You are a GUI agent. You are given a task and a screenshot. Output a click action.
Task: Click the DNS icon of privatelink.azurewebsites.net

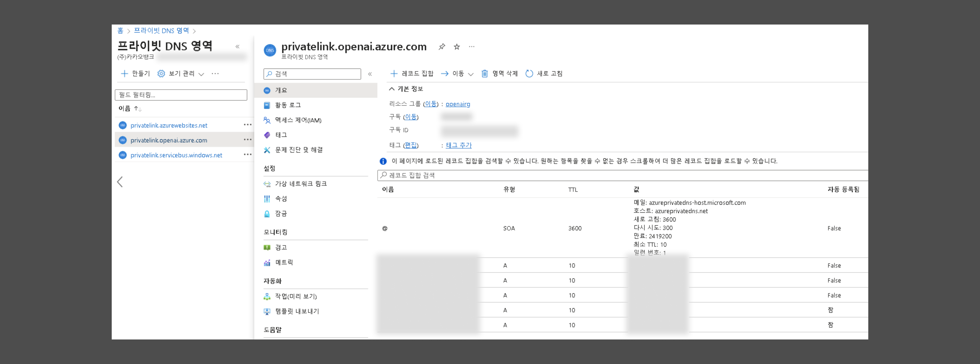[x=122, y=125]
